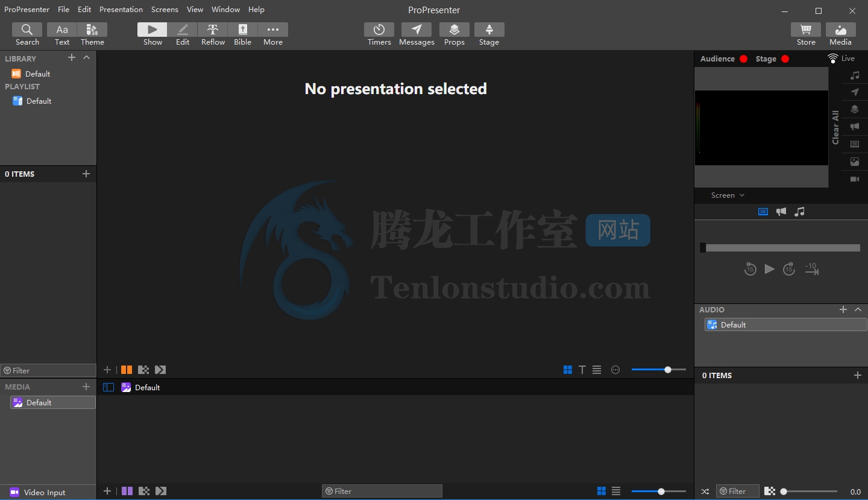This screenshot has width=868, height=500.
Task: Skip back 15 seconds
Action: 750,269
